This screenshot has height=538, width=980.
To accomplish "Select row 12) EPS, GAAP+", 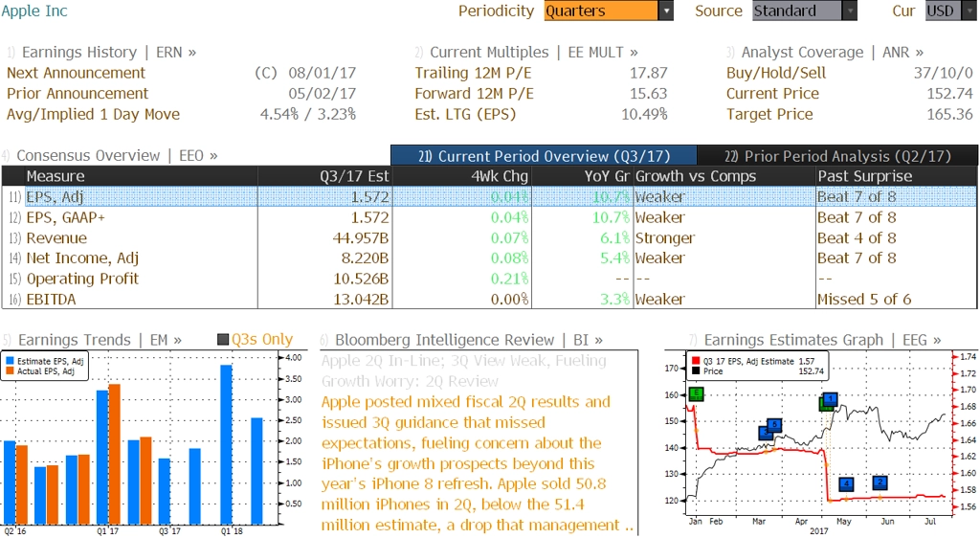I will pyautogui.click(x=489, y=217).
